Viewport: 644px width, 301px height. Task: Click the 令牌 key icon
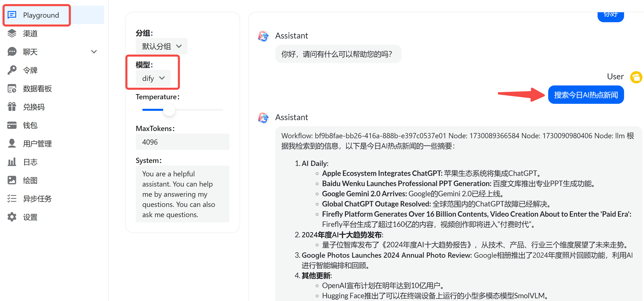[12, 70]
